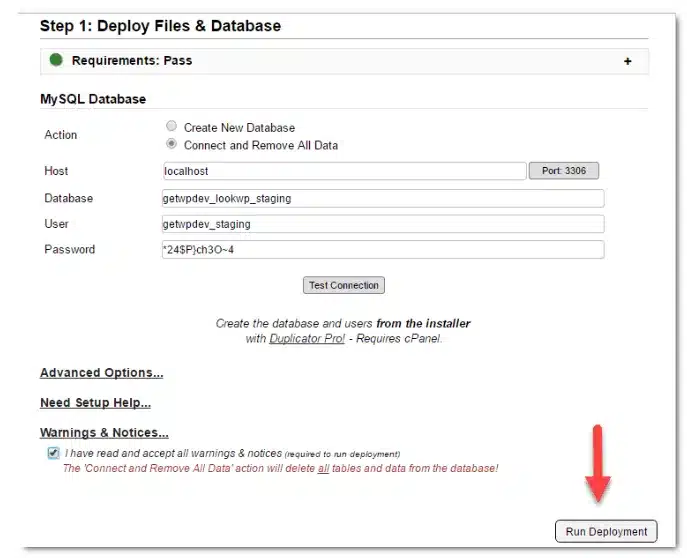
Task: Click the Step 1: Deploy Files & Database title
Action: pyautogui.click(x=160, y=26)
